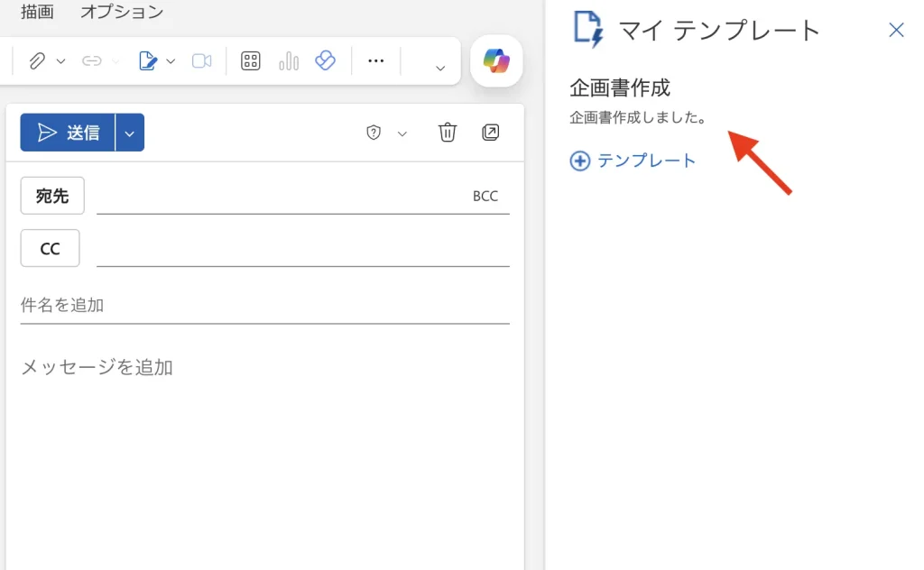Expand the ribbon with chevron

(x=440, y=69)
